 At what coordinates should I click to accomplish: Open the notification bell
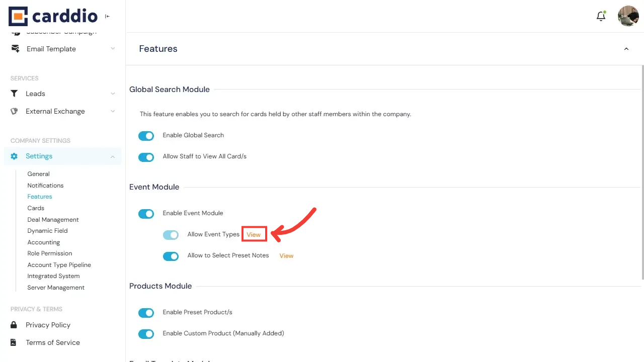(601, 16)
